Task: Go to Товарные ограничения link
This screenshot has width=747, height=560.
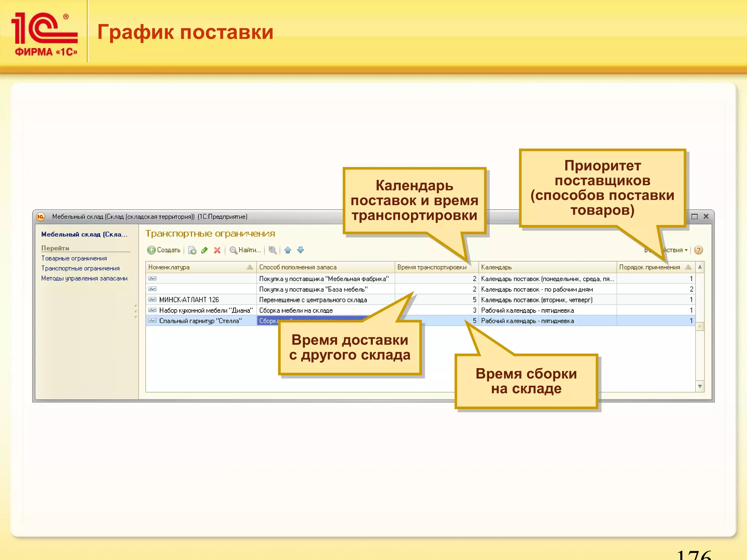Action: (x=74, y=258)
